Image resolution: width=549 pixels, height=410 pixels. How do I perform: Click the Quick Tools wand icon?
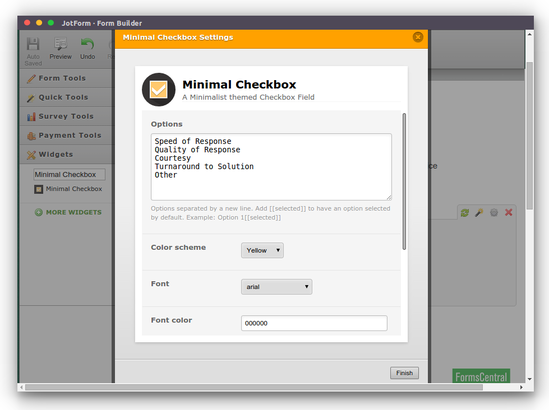[x=31, y=98]
